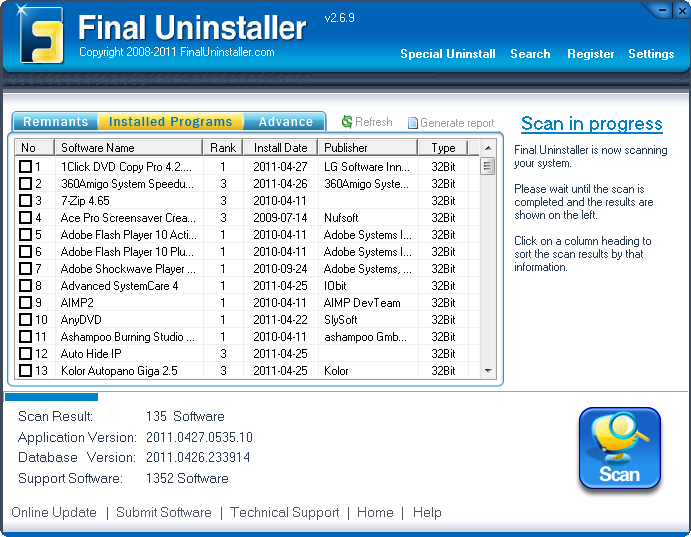Tick checkbox for 360Amigo System Speedup

[26, 183]
